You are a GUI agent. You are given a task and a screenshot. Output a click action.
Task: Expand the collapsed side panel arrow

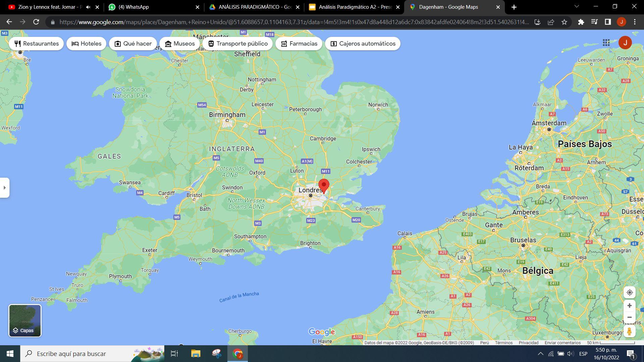point(5,188)
